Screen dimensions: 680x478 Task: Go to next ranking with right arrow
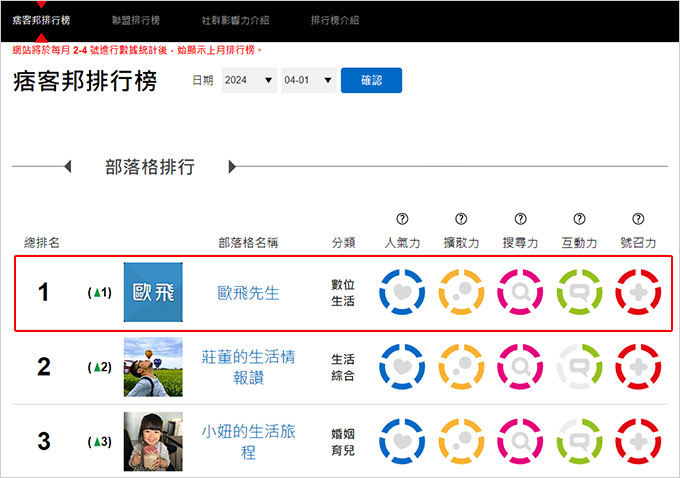pyautogui.click(x=232, y=167)
